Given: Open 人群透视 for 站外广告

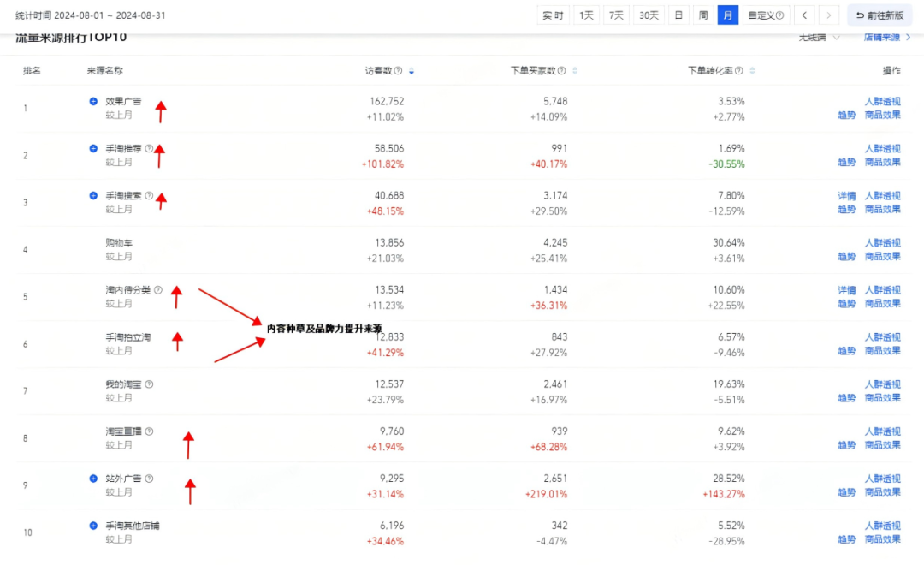Looking at the screenshot, I should [882, 479].
